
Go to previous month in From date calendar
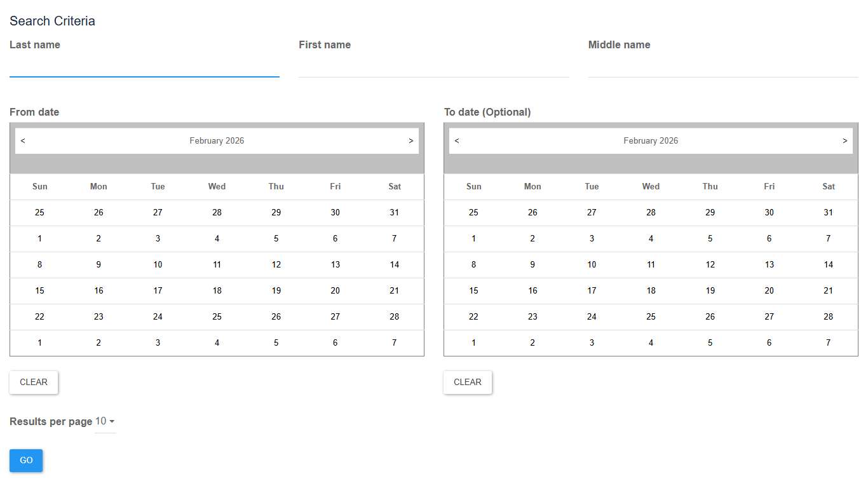point(23,141)
